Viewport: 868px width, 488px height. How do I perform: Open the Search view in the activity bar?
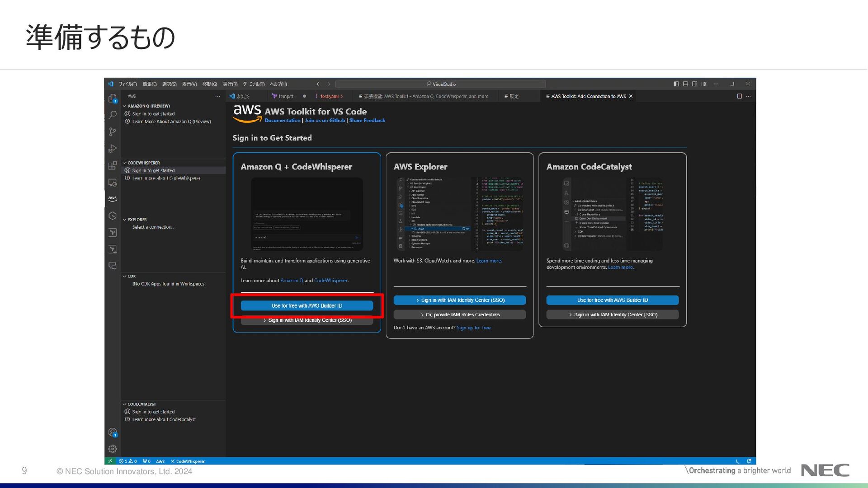113,115
